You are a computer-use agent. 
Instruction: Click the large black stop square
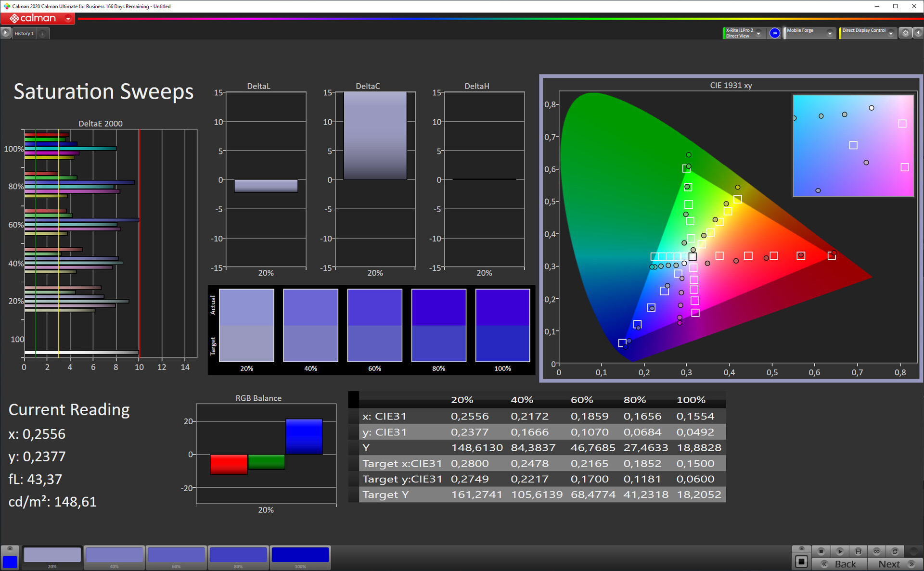pyautogui.click(x=801, y=561)
